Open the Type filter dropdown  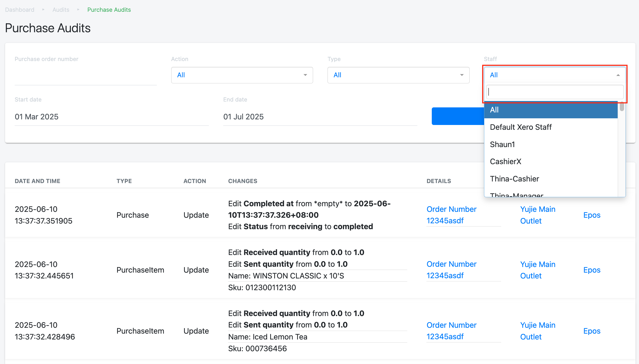[x=398, y=75]
